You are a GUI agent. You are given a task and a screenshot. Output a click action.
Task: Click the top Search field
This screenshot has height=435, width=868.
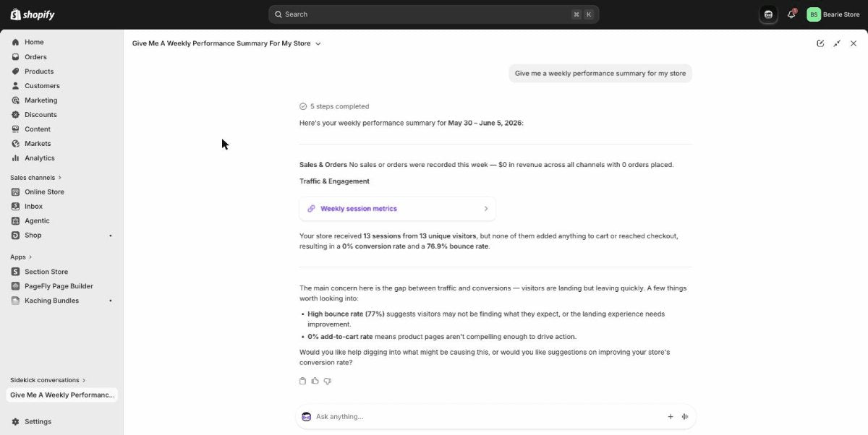433,14
